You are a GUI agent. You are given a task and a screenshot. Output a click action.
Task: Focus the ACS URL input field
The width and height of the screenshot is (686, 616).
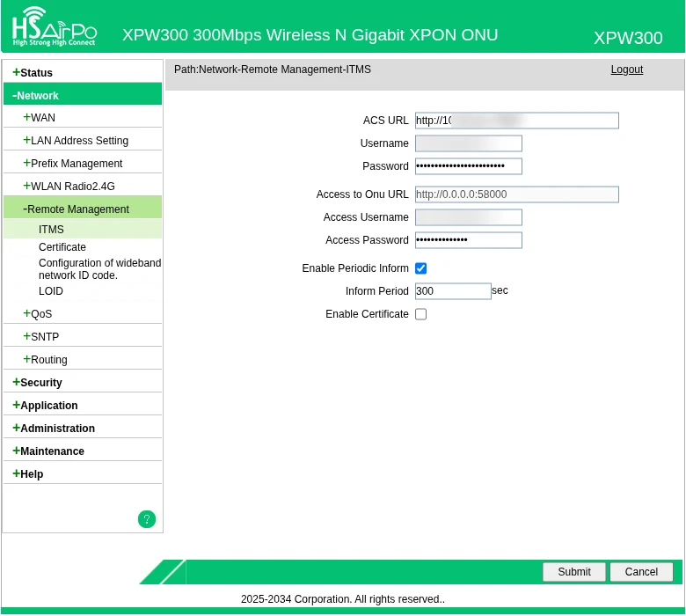point(516,121)
